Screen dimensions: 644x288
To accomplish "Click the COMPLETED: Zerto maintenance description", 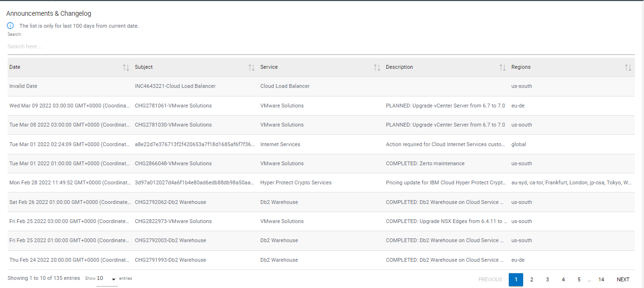I will point(425,164).
